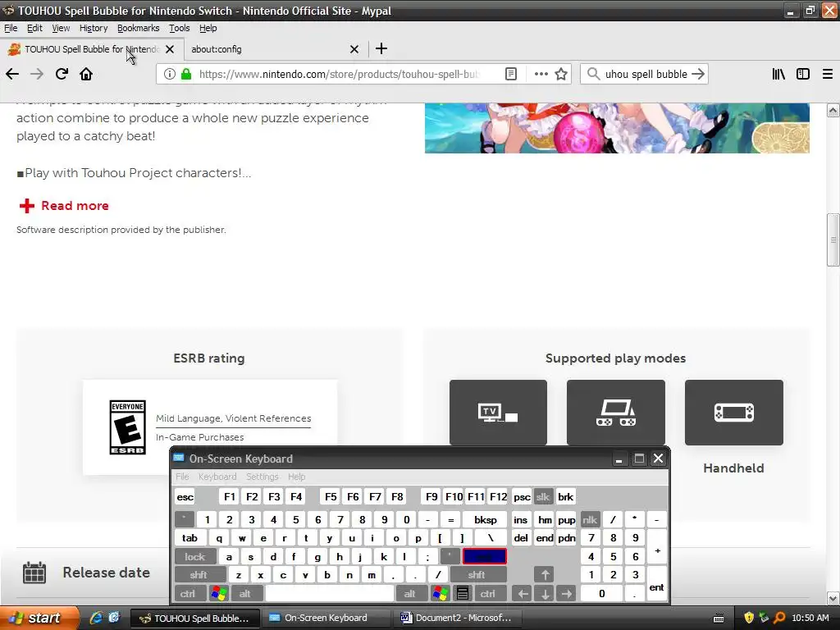
Task: Close the about:config tab
Action: point(354,49)
